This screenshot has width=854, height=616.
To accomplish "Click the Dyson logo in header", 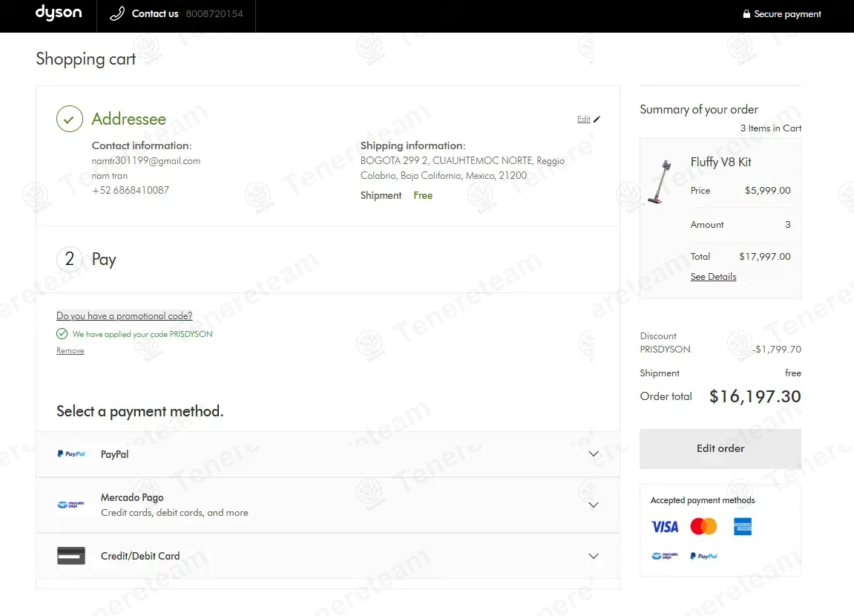I will coord(59,13).
